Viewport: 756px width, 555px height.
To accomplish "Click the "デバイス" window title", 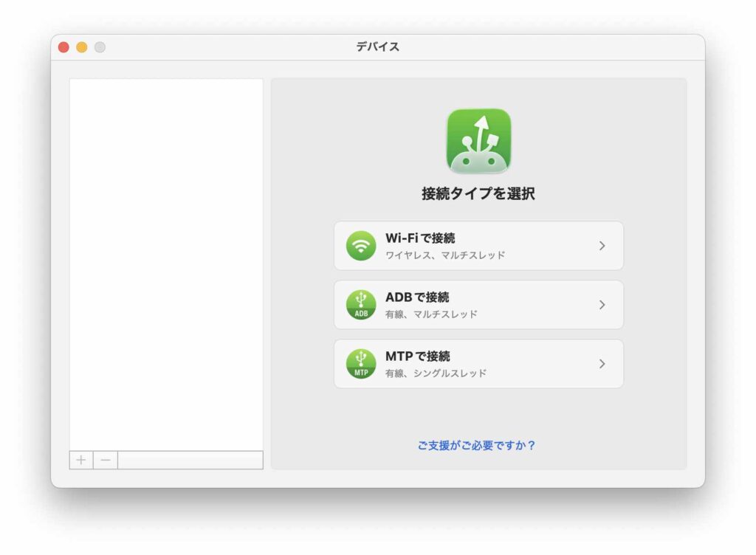I will point(378,47).
